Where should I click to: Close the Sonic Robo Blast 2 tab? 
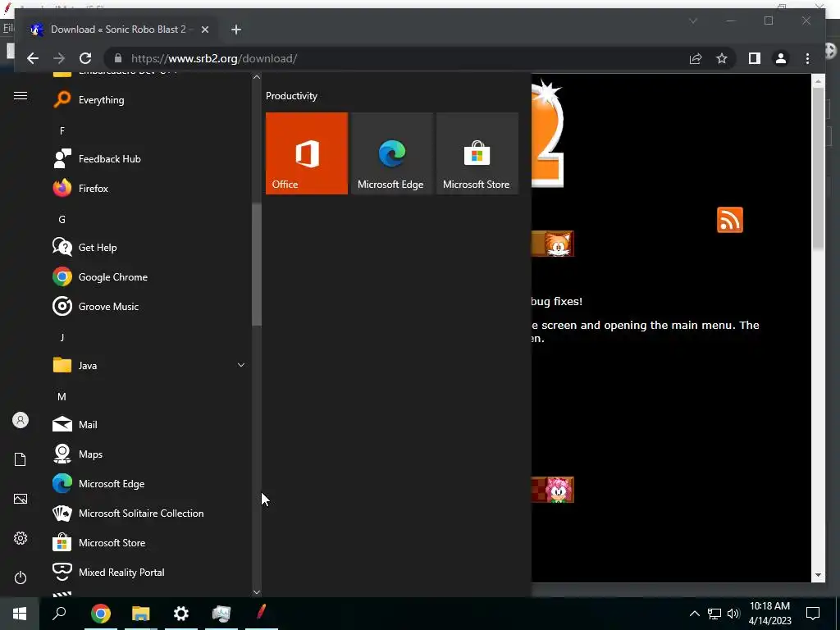204,30
